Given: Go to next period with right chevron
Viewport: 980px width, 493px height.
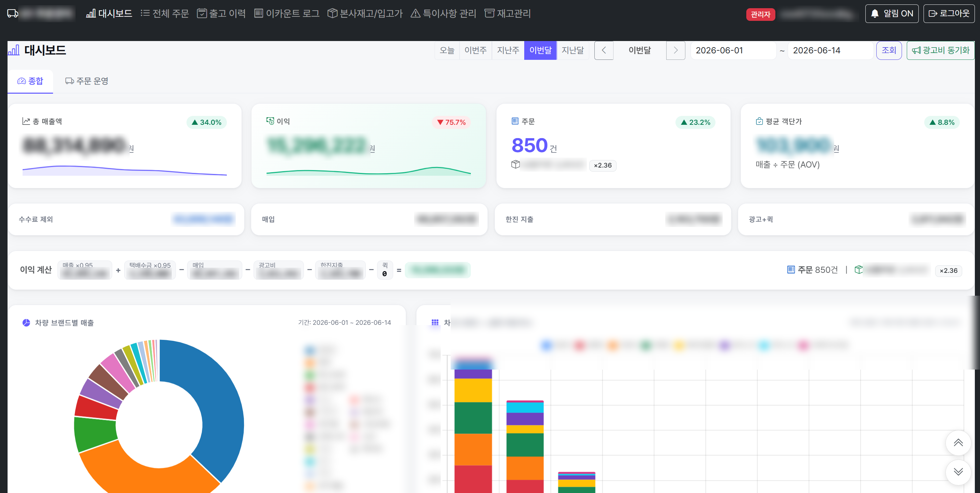Looking at the screenshot, I should [675, 50].
